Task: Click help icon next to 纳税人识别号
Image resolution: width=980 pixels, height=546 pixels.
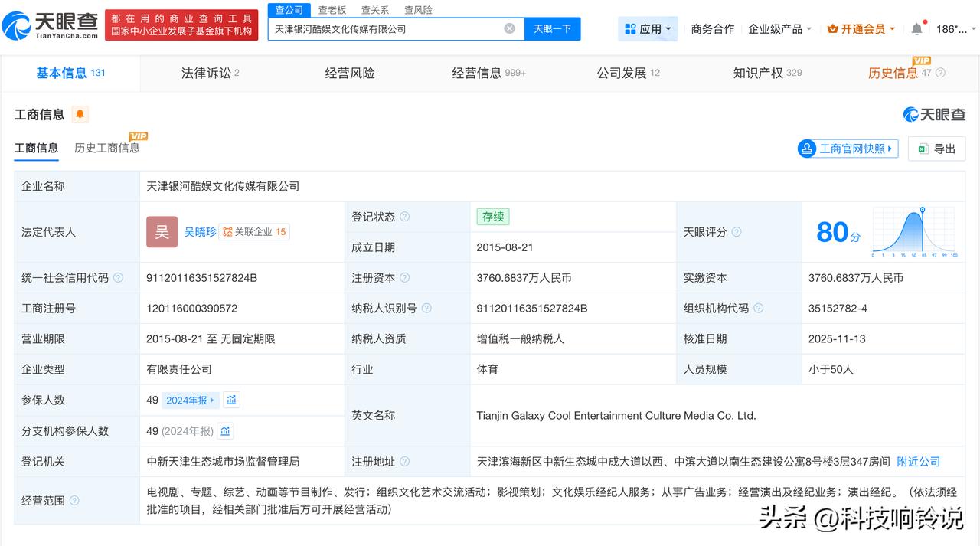Action: point(426,309)
